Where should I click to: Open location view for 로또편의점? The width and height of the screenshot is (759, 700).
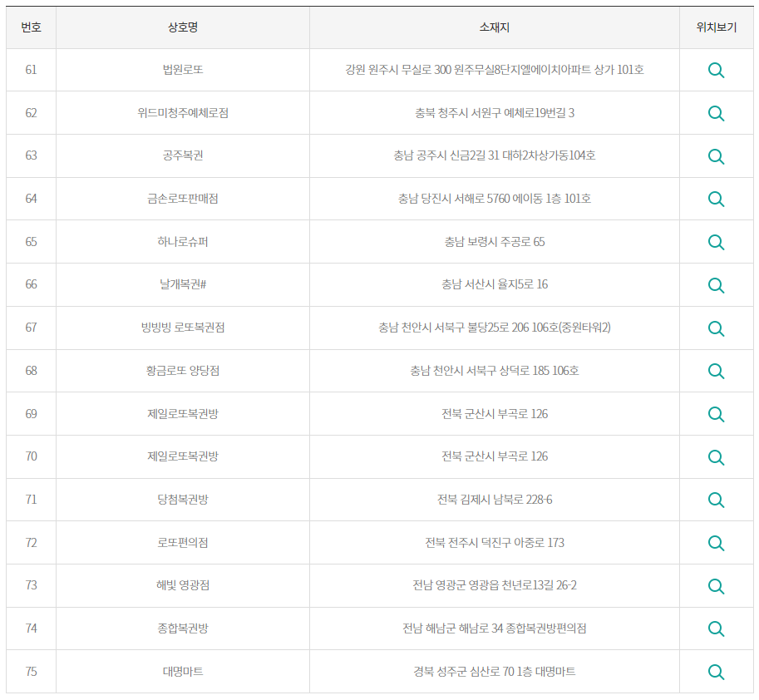click(x=716, y=543)
